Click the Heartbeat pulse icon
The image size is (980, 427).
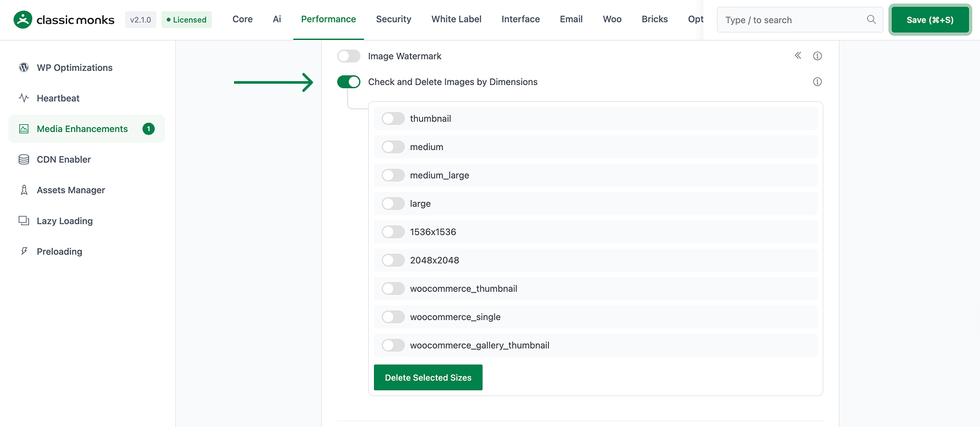coord(24,98)
